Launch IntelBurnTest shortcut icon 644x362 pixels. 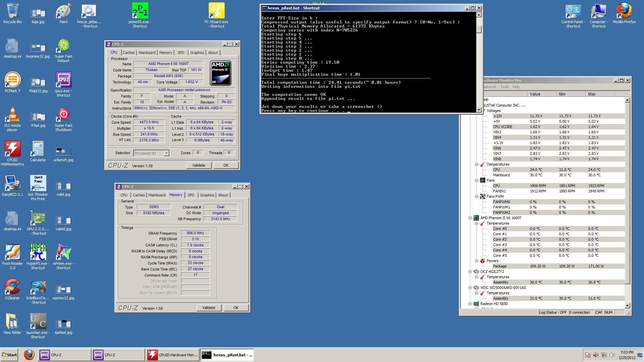tap(38, 292)
